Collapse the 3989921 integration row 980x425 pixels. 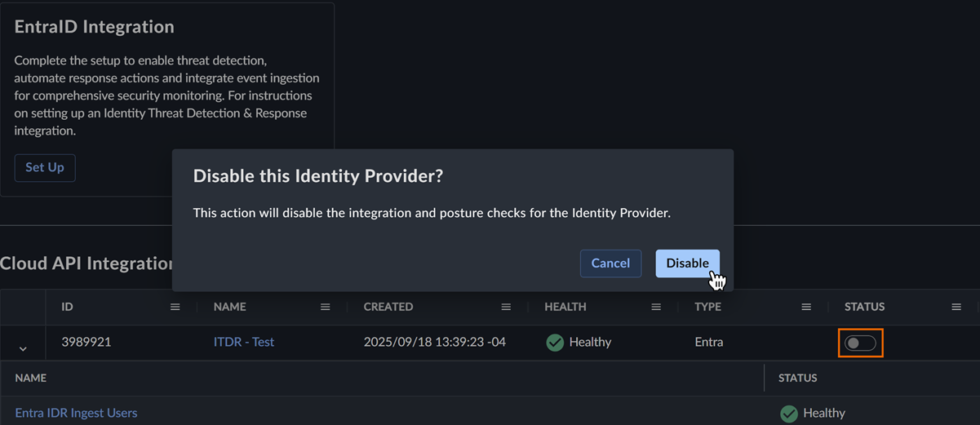[23, 348]
